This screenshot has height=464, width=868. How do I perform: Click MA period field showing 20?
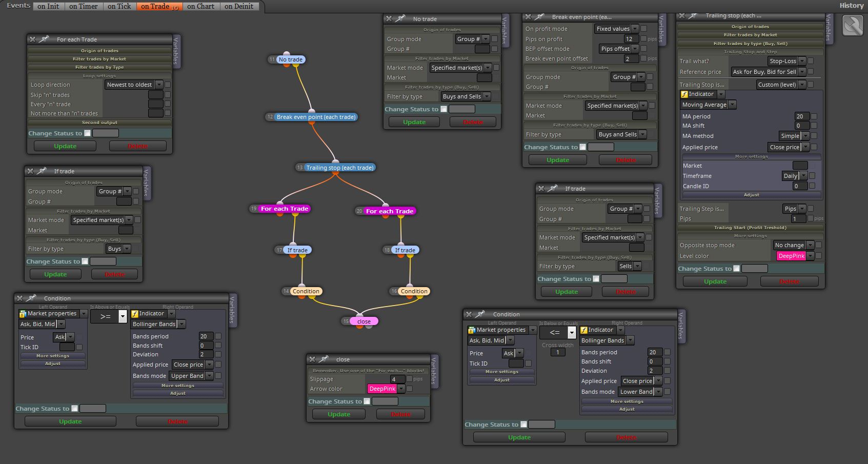click(801, 116)
